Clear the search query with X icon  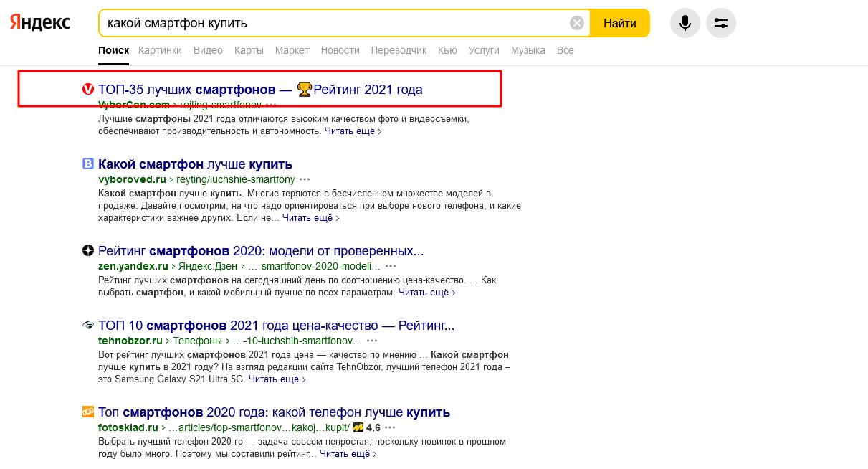coord(577,23)
